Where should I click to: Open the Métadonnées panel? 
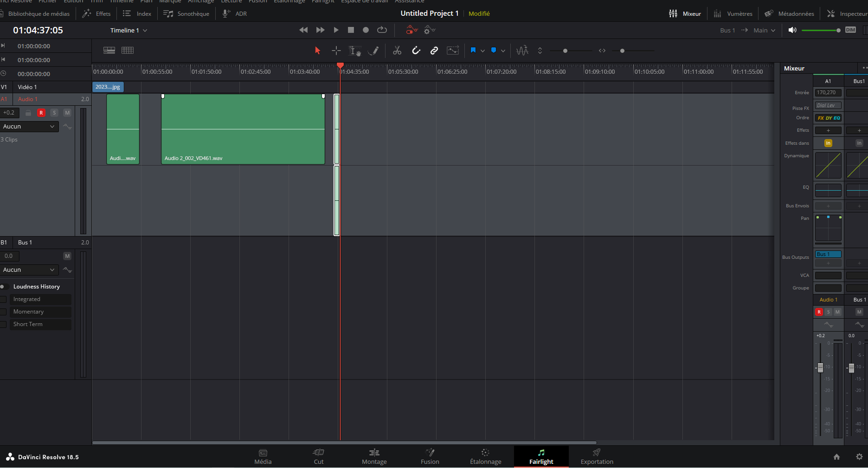coord(789,14)
